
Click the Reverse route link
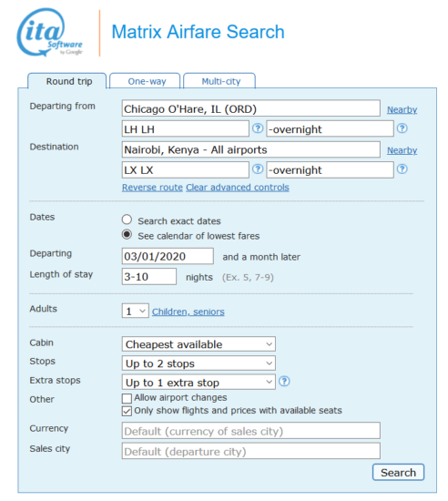point(152,188)
